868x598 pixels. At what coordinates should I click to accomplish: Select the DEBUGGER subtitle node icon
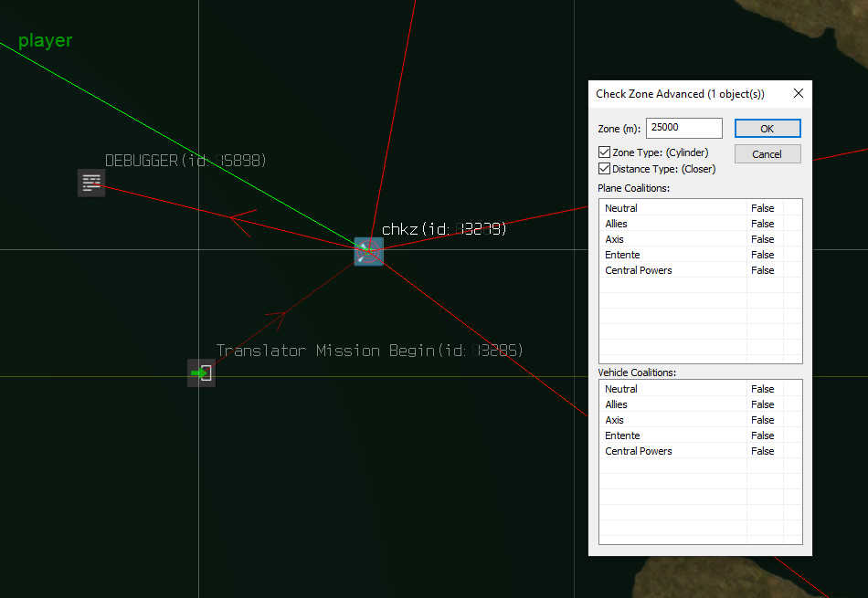click(x=91, y=183)
